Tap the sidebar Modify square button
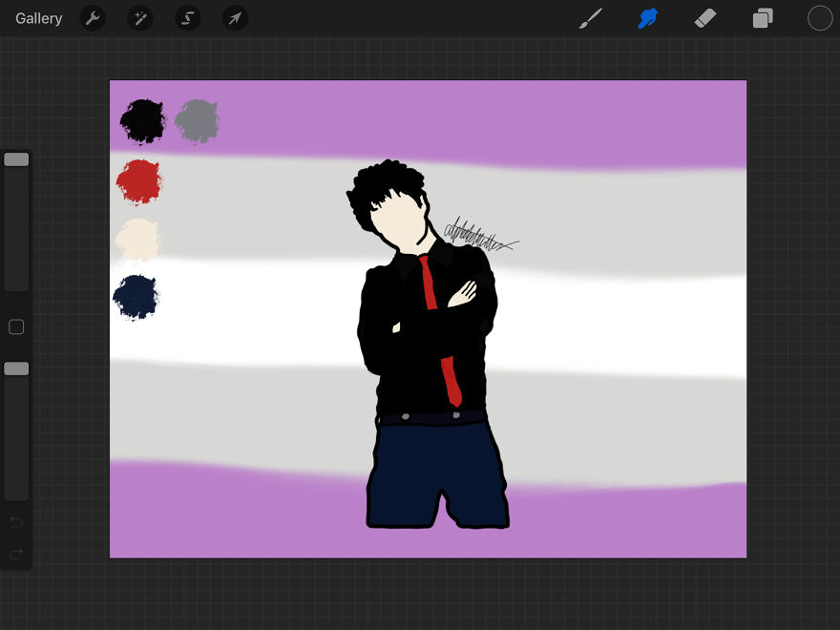The height and width of the screenshot is (630, 840). click(x=16, y=326)
